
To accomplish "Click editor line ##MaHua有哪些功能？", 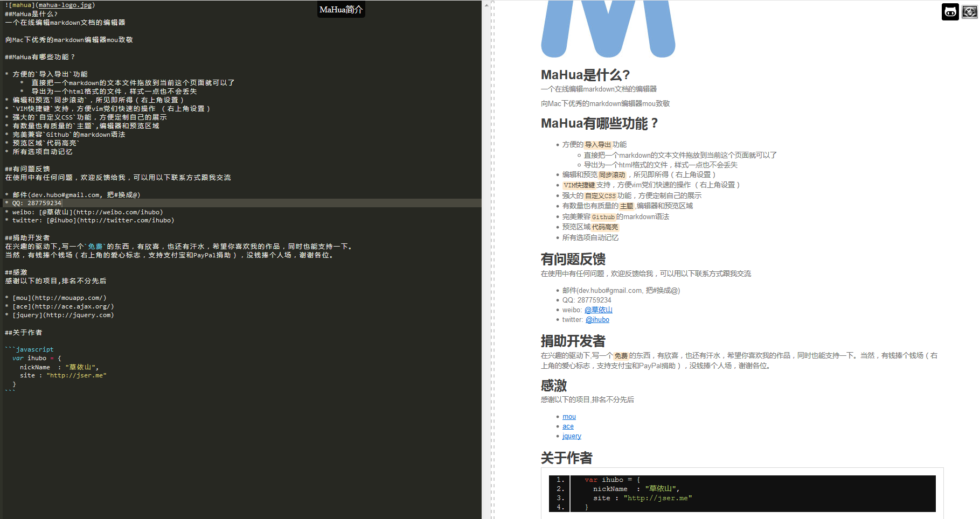I will coord(40,57).
